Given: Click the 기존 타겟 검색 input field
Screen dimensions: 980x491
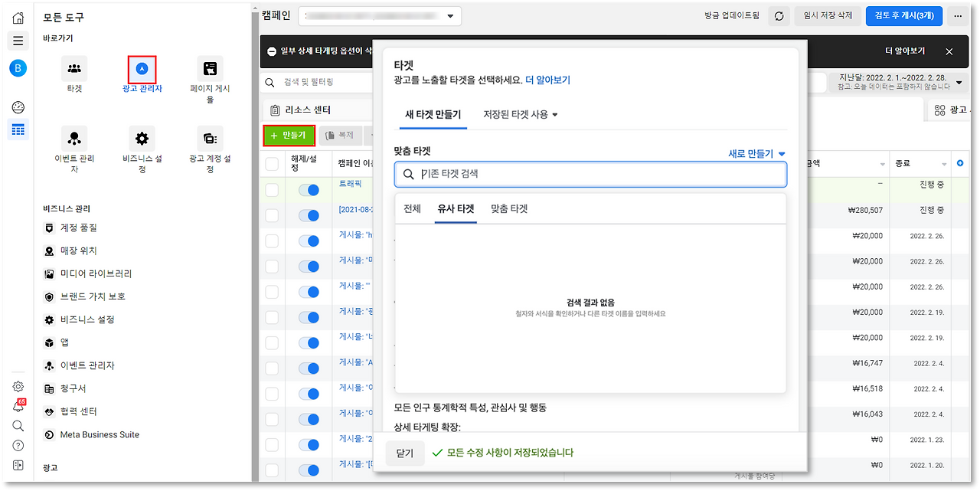Looking at the screenshot, I should pos(590,174).
